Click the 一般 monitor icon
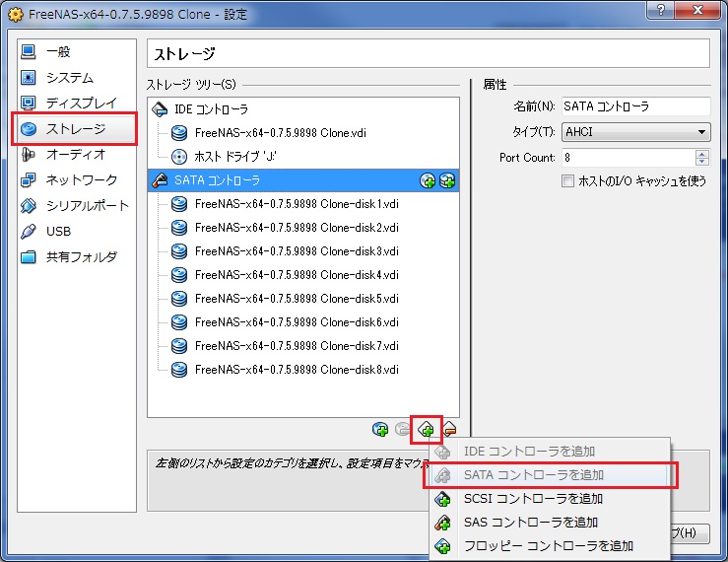 [x=29, y=52]
